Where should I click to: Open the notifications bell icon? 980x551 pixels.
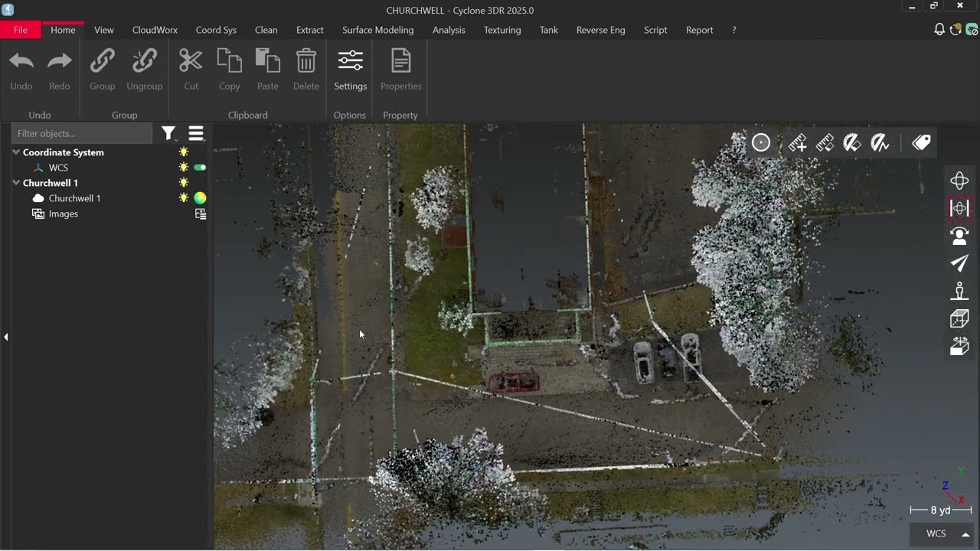click(x=939, y=30)
